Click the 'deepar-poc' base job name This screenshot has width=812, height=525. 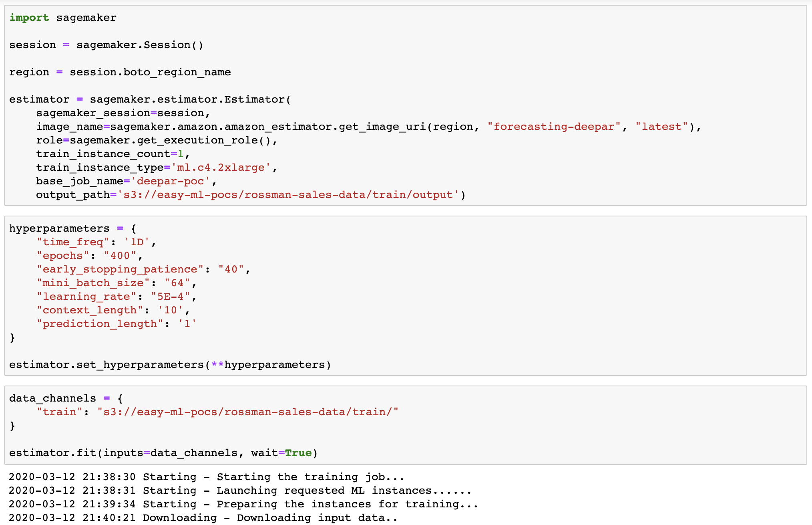170,181
